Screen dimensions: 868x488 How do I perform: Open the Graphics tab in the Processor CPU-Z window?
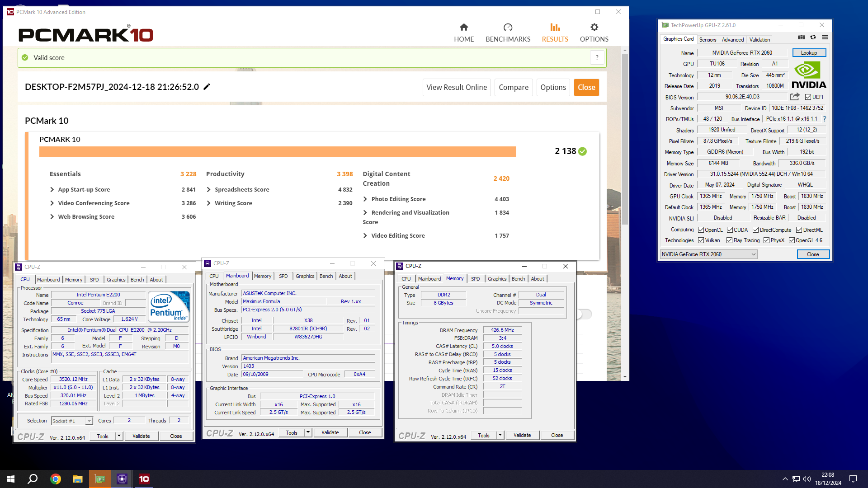[x=116, y=280]
